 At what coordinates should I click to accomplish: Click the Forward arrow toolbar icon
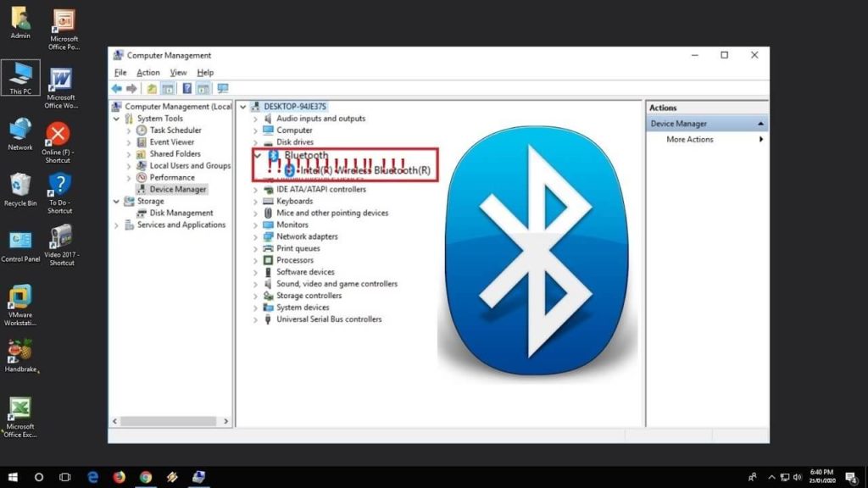tap(131, 88)
